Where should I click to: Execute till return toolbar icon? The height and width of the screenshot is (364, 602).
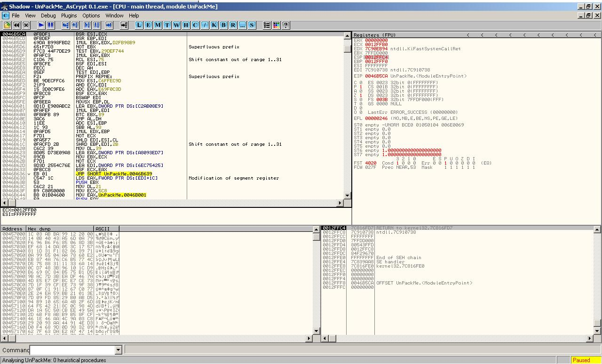[109, 25]
